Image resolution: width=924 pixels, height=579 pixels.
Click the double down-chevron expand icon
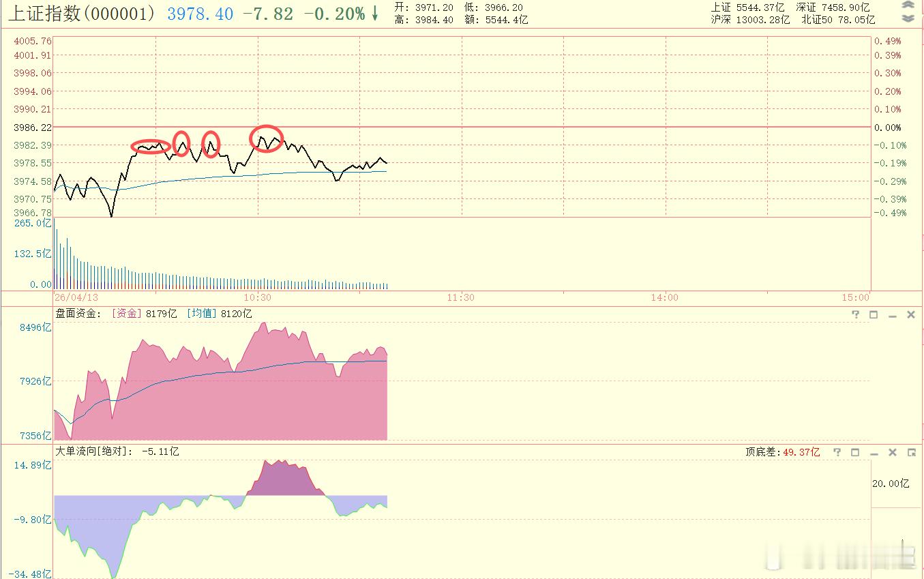pos(908,18)
